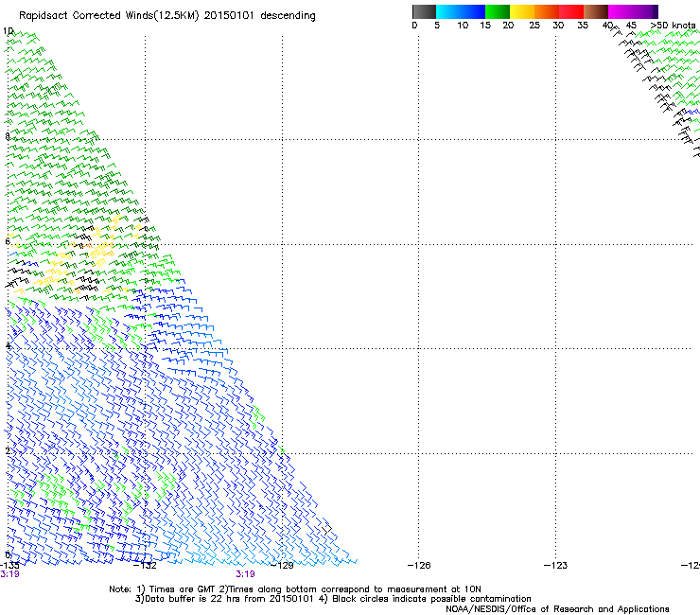Viewport: 700px width, 615px height.
Task: Click the legend label '>50 knots'
Action: click(673, 26)
